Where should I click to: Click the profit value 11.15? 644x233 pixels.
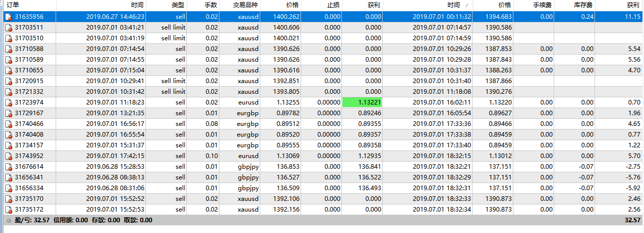pyautogui.click(x=632, y=17)
